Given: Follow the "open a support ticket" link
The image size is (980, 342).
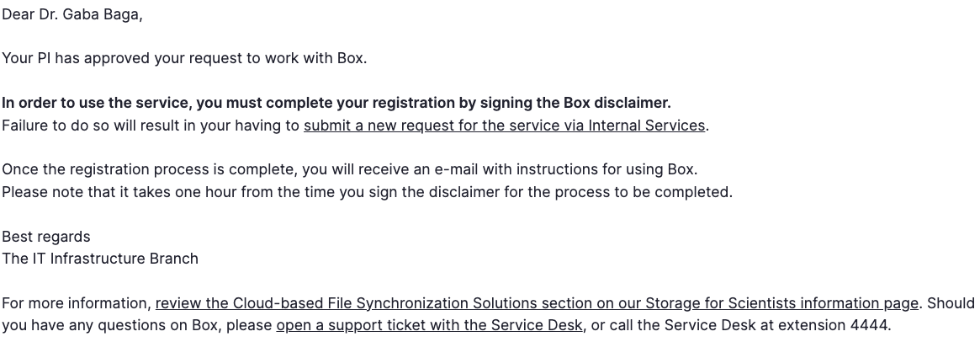Looking at the screenshot, I should [429, 325].
